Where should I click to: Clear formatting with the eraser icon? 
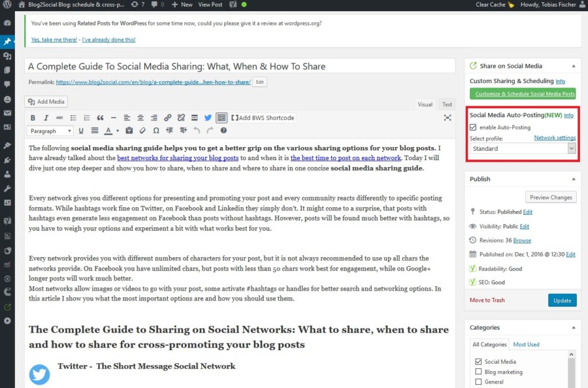pos(142,131)
